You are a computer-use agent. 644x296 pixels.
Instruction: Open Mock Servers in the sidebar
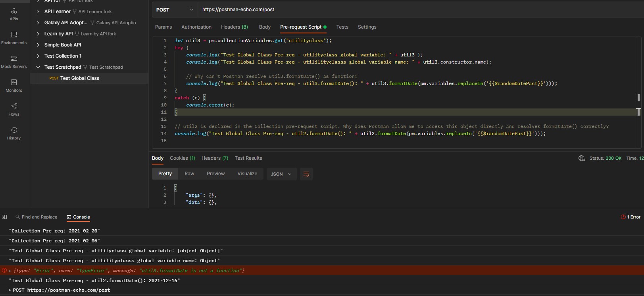pos(14,62)
